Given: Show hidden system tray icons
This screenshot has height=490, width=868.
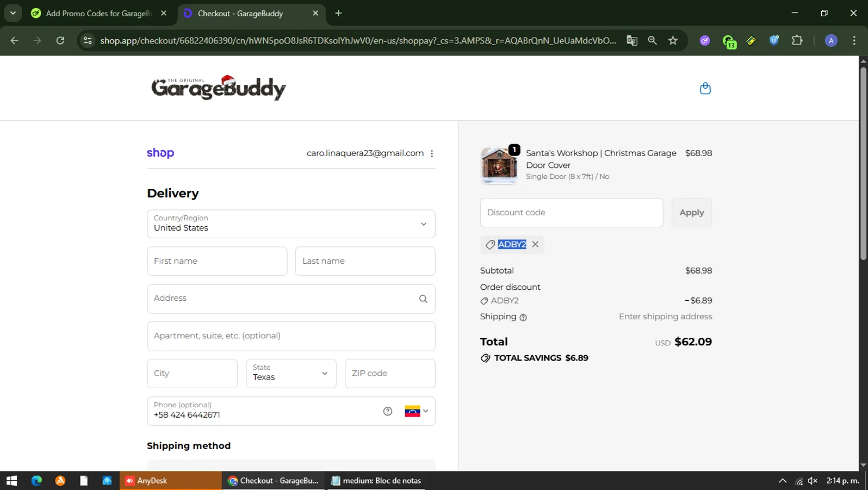Looking at the screenshot, I should pyautogui.click(x=782, y=481).
